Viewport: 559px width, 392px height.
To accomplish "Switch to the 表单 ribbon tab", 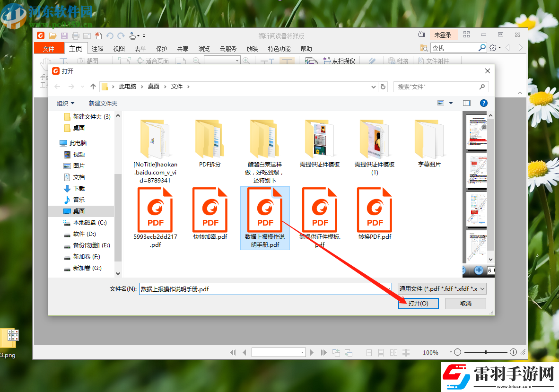I will 140,48.
